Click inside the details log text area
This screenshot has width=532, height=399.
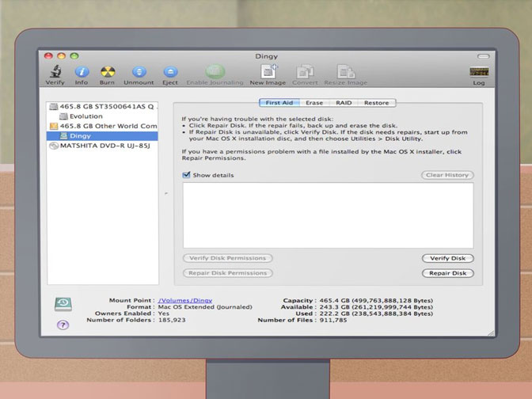click(x=328, y=215)
